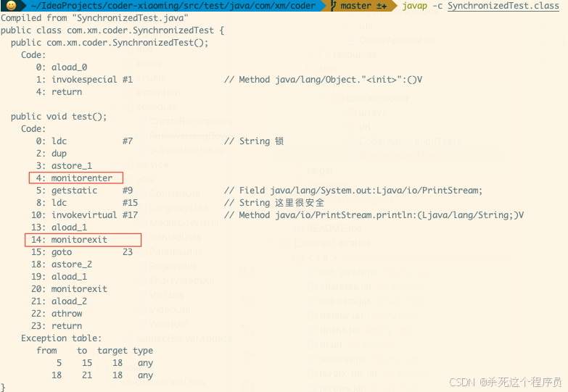Image resolution: width=568 pixels, height=392 pixels.
Task: Click the '// String 这里很安全' comment
Action: pos(274,203)
